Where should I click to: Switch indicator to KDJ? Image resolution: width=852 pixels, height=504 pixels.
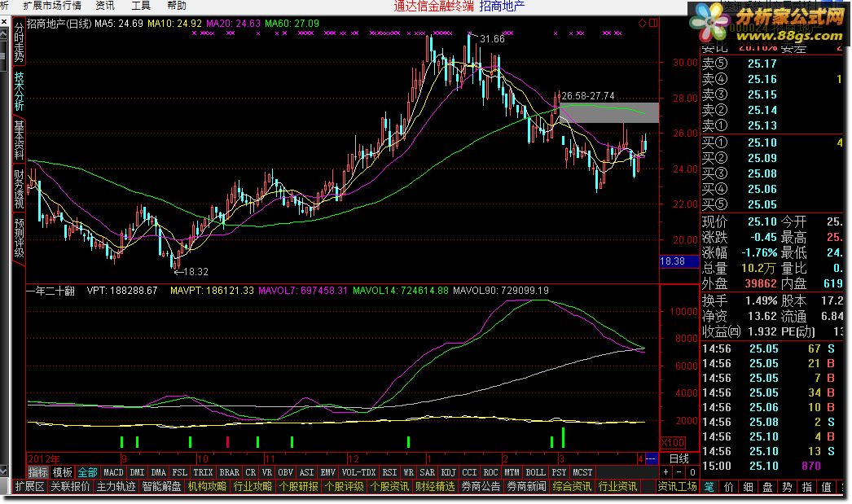tap(449, 472)
